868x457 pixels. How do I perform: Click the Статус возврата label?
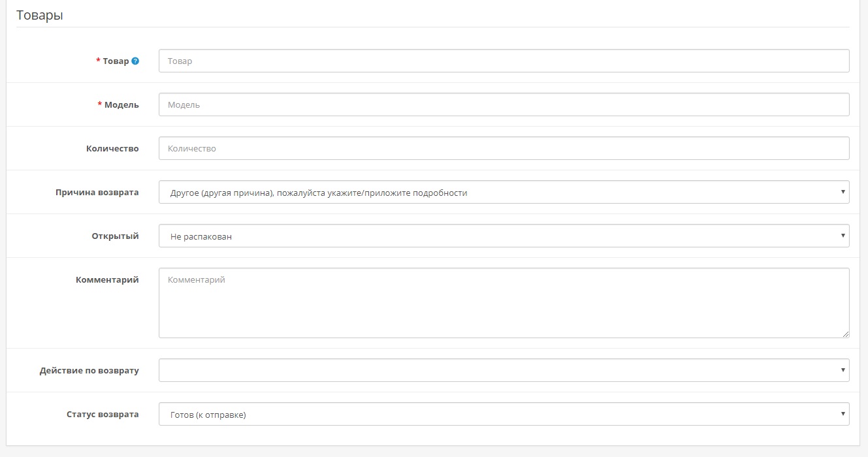pos(103,414)
